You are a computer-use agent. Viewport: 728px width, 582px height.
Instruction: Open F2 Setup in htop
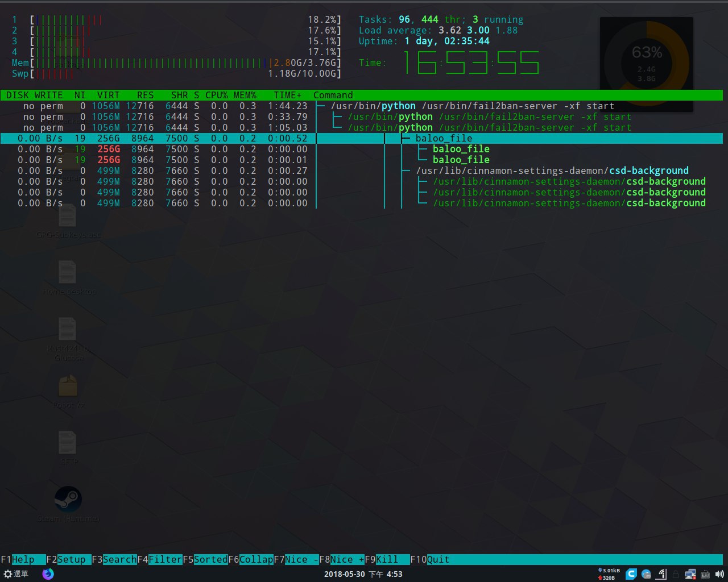pos(69,559)
